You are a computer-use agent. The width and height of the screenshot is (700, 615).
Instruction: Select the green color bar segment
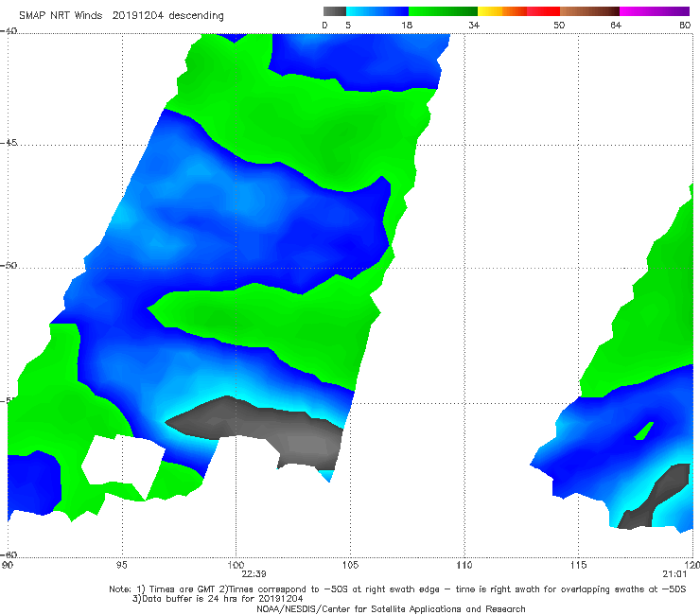click(443, 11)
